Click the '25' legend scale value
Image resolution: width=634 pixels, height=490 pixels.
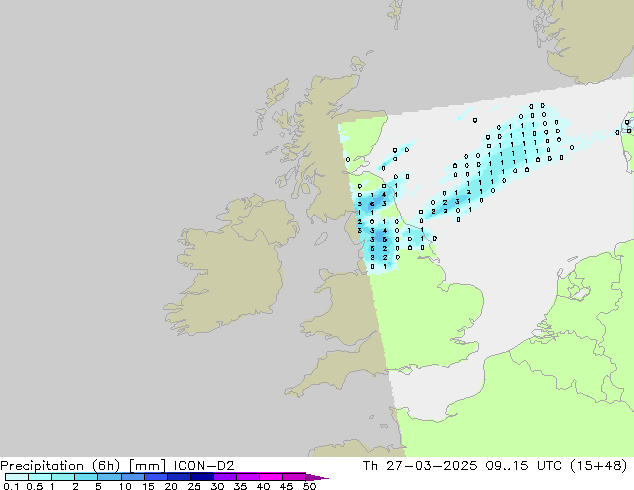tap(194, 486)
